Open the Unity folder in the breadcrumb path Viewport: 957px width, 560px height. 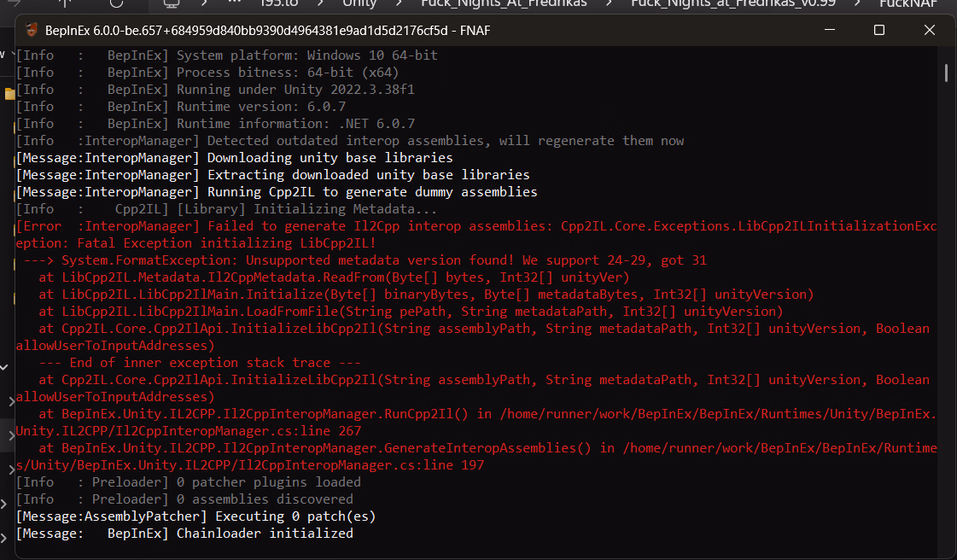pyautogui.click(x=359, y=3)
